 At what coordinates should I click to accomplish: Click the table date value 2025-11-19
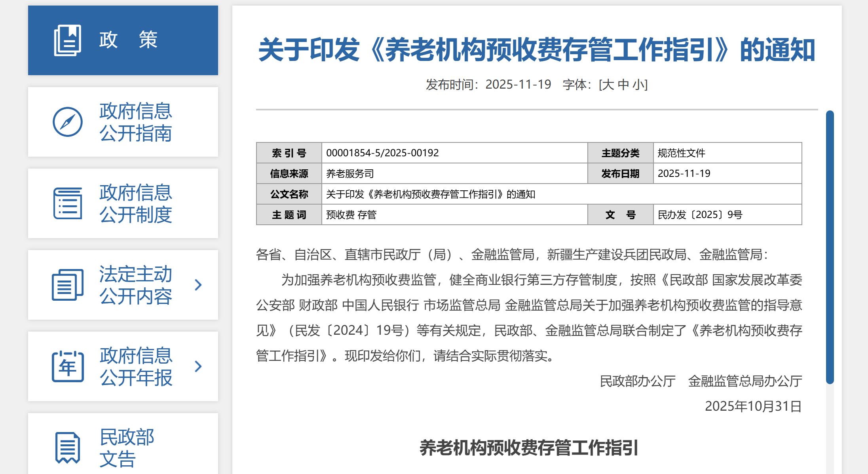tap(684, 173)
